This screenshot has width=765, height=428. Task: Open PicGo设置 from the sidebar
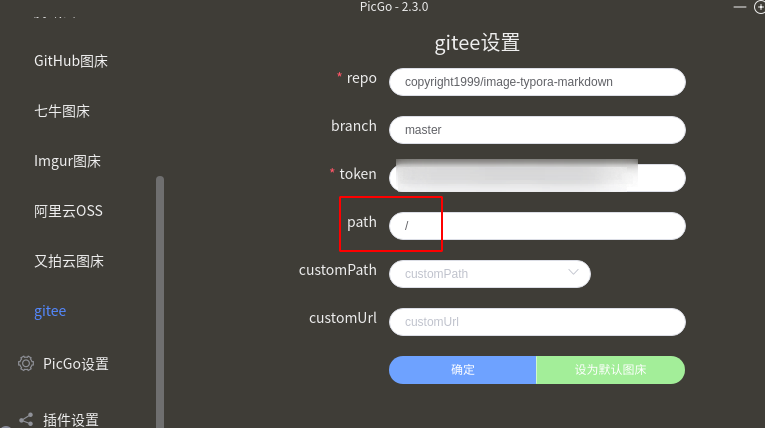click(76, 364)
